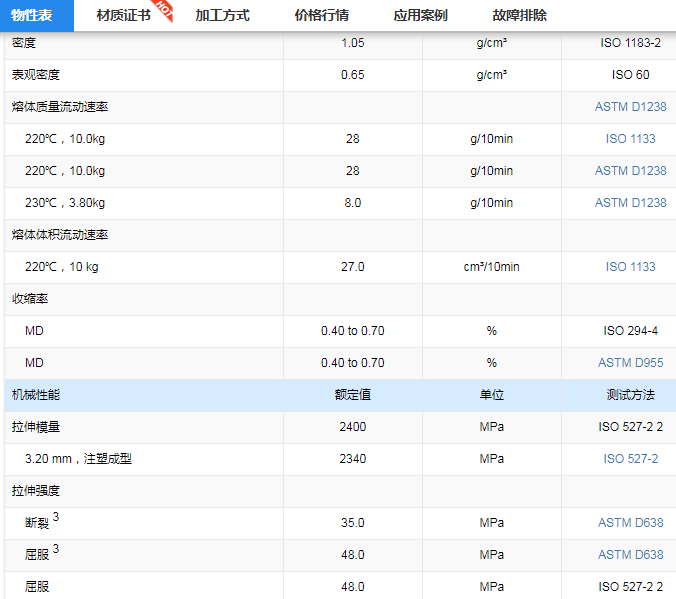The height and width of the screenshot is (599, 676).
Task: Click the 拉伸模量 row label
Action: click(x=36, y=427)
